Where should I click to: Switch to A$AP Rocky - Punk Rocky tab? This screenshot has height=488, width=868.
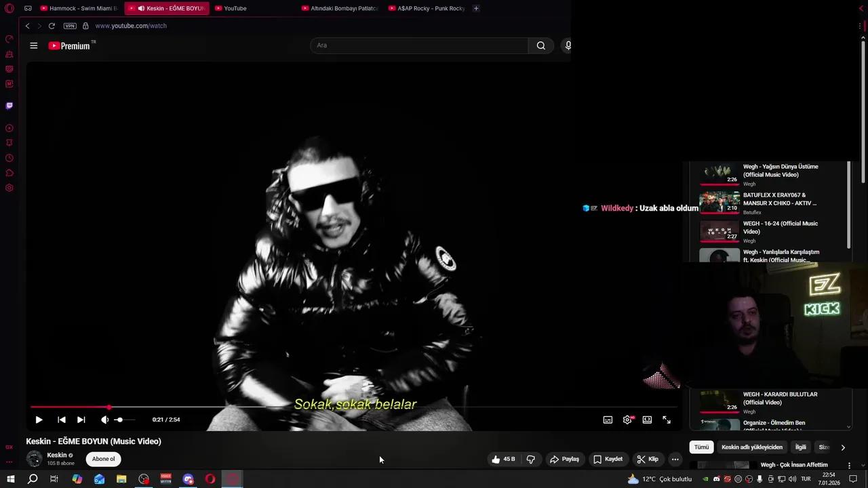click(427, 8)
